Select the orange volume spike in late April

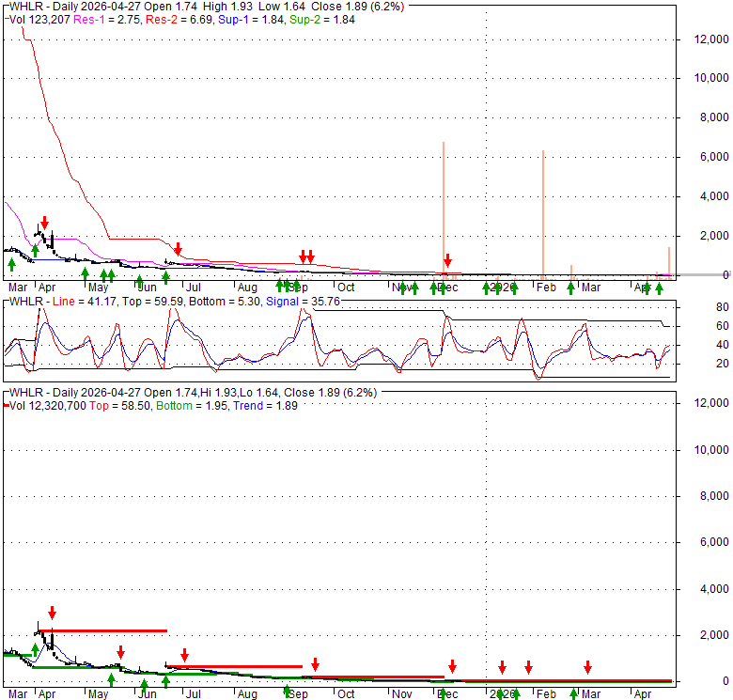coord(669,261)
